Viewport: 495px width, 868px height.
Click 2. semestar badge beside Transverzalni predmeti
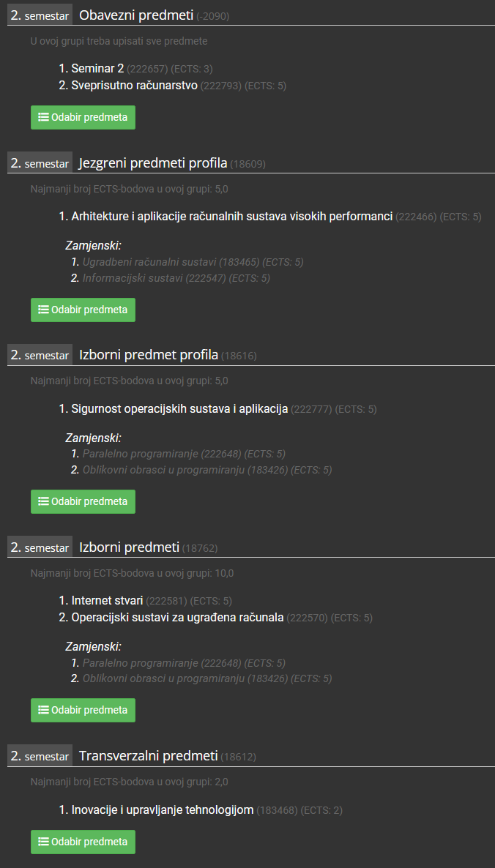[x=40, y=755]
